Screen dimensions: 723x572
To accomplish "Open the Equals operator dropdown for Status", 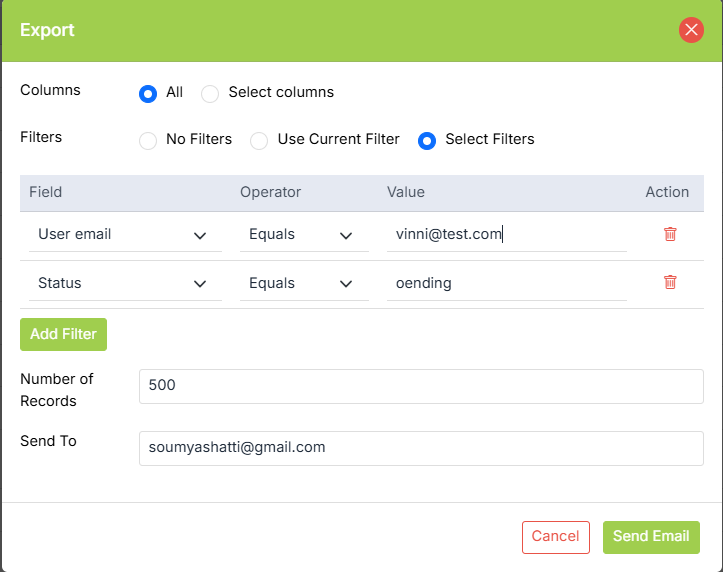I will click(x=300, y=284).
